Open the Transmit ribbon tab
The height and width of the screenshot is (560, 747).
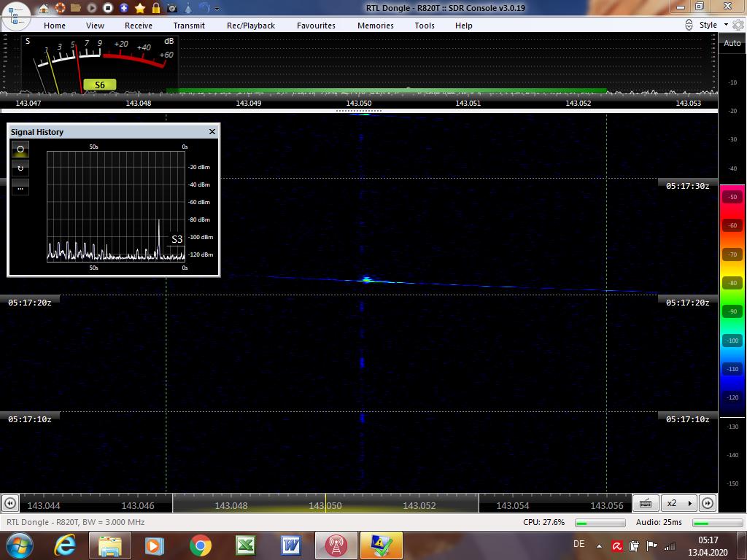click(x=189, y=26)
